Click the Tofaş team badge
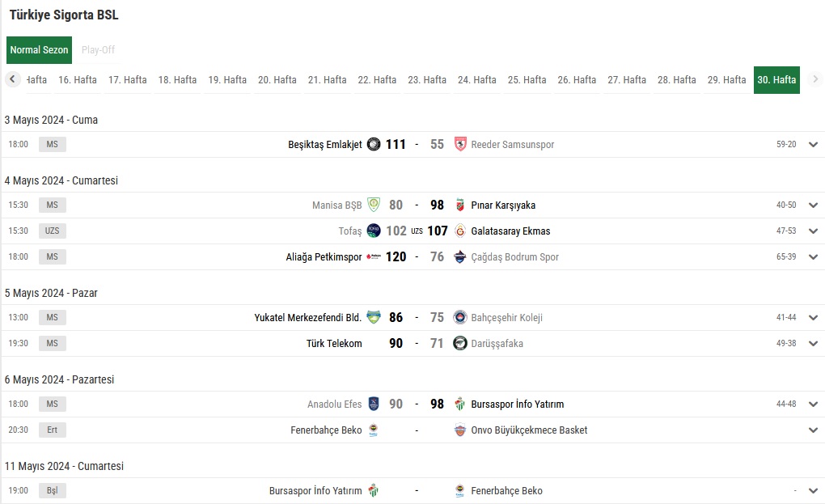This screenshot has height=504, width=825. [x=374, y=231]
